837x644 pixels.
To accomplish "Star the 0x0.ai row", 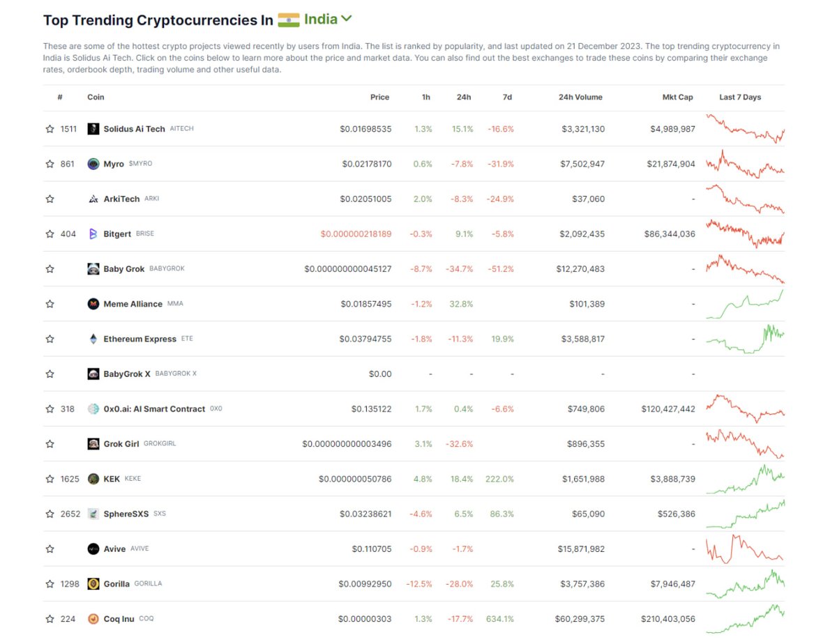I will [x=50, y=409].
